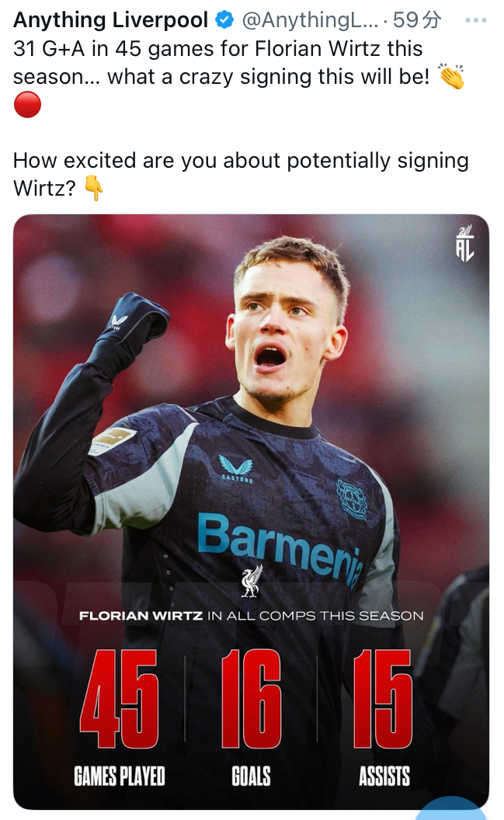Click the blue verified badge
Screen dimensions: 504x820
click(x=224, y=20)
